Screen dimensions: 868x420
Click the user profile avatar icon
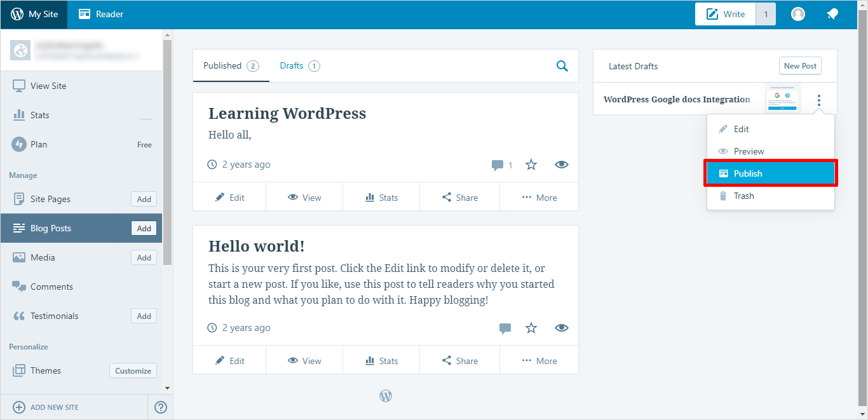798,14
